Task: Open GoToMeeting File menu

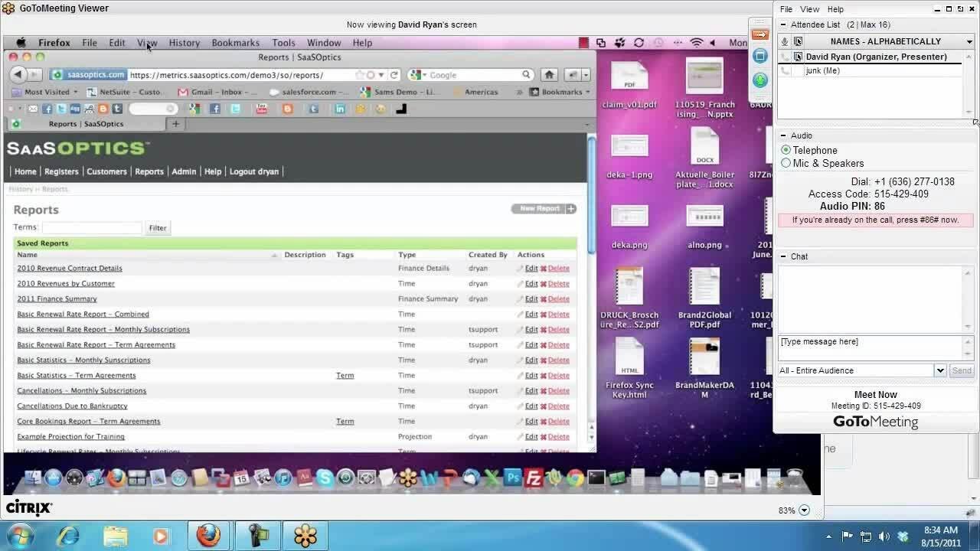Action: 786,9
